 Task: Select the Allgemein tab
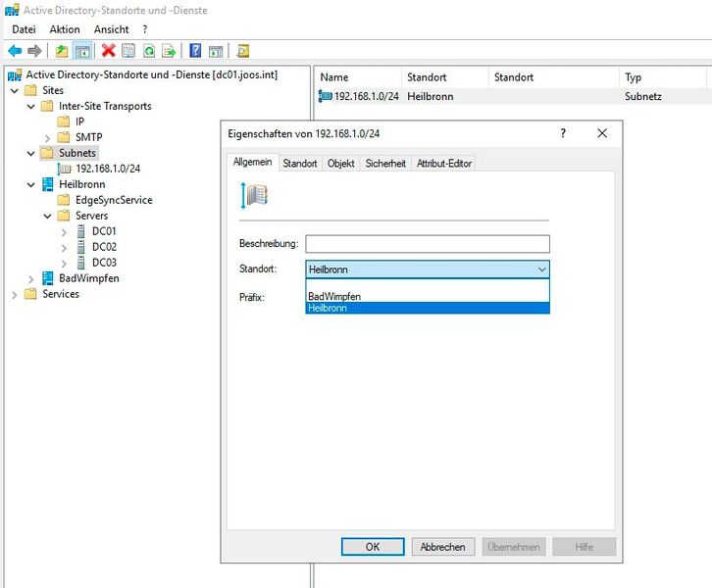(252, 162)
